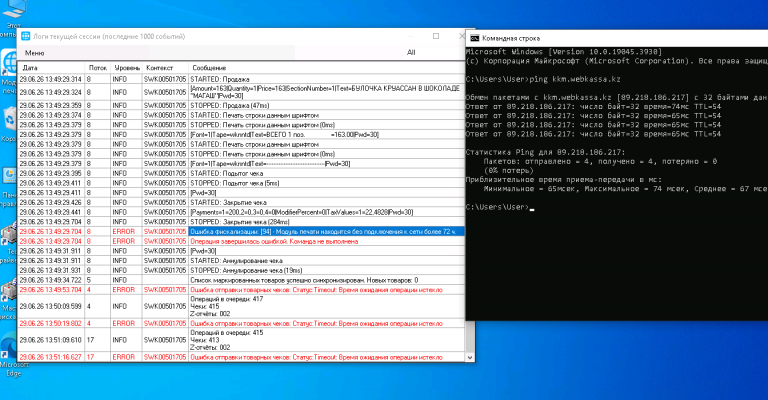Click the SWK00501705 context cell in 13:50:09.599 row
The width and height of the screenshot is (768, 400).
click(165, 306)
